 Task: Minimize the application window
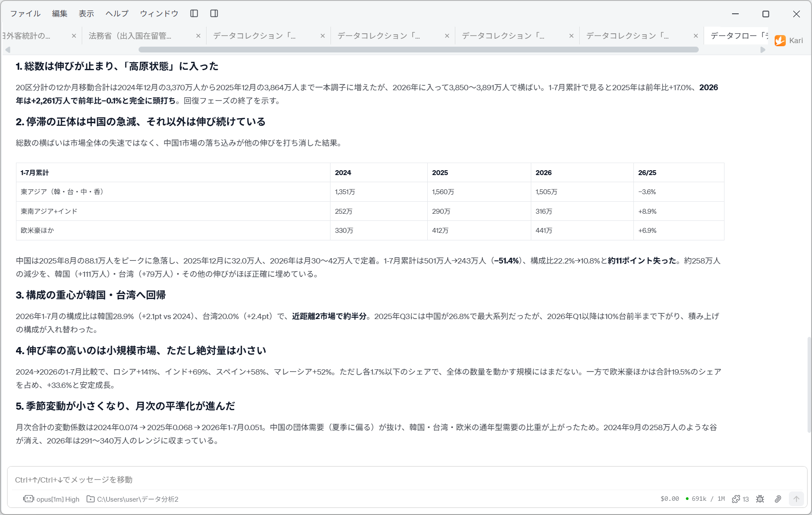pyautogui.click(x=736, y=14)
